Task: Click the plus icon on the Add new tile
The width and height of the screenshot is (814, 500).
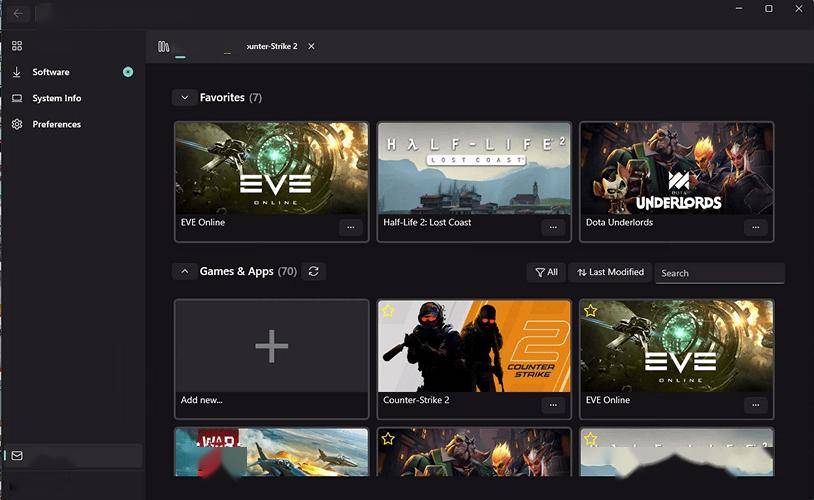Action: (271, 346)
